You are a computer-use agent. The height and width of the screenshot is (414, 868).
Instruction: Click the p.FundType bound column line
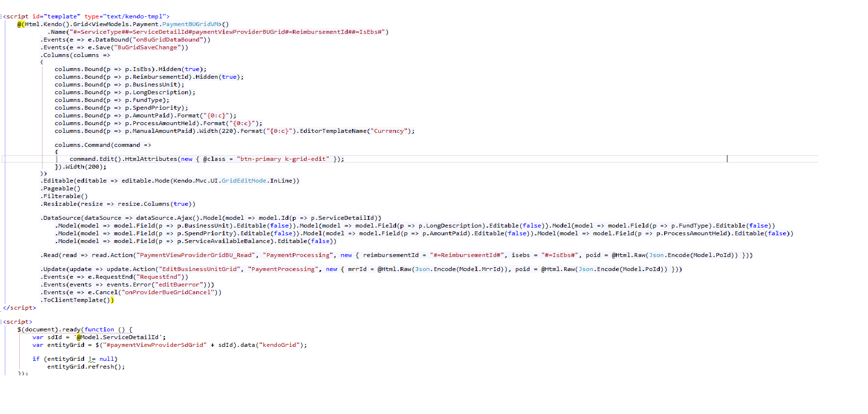pyautogui.click(x=112, y=100)
